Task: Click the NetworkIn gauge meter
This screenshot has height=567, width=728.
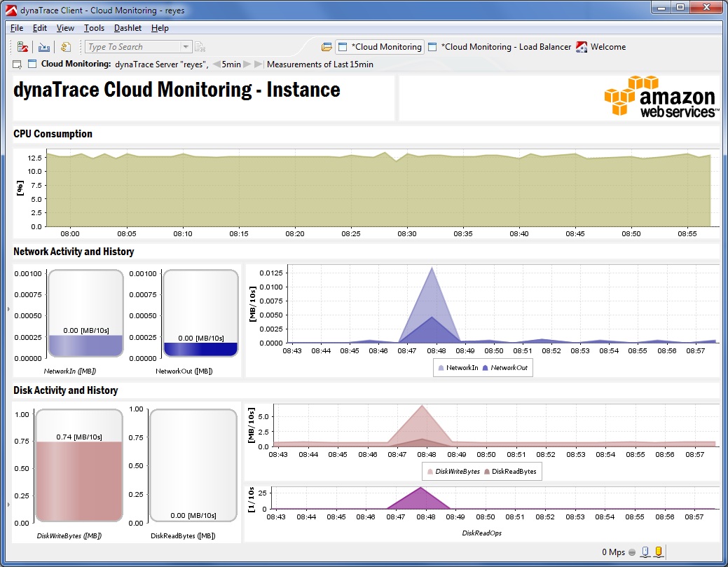Action: click(86, 313)
